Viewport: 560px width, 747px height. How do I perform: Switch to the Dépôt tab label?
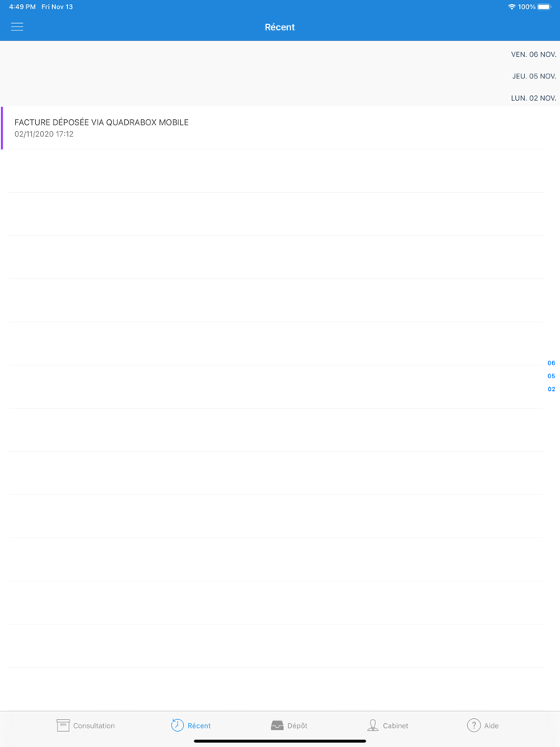pyautogui.click(x=297, y=725)
